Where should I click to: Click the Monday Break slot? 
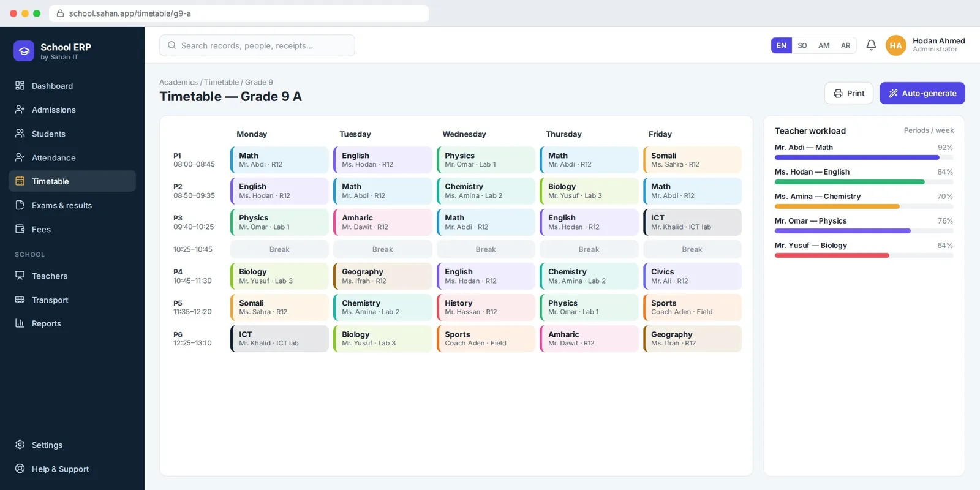click(279, 249)
